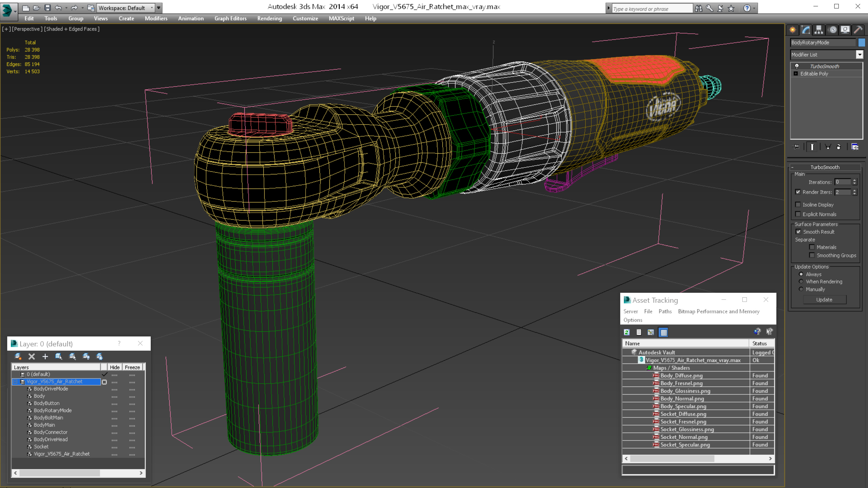Toggle current-layer box for Vigor_V5675_Air_Ratchet layer

click(x=105, y=382)
